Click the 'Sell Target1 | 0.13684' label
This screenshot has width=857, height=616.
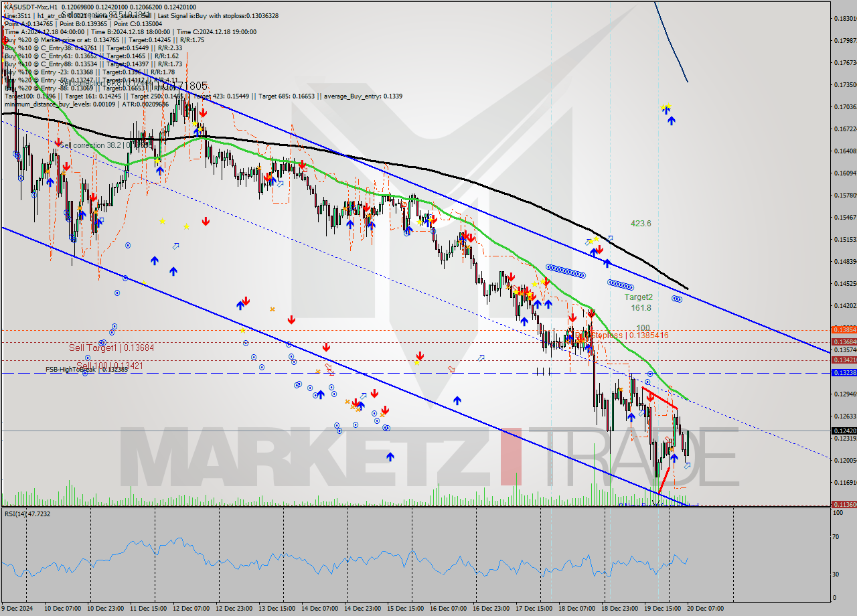pyautogui.click(x=112, y=348)
